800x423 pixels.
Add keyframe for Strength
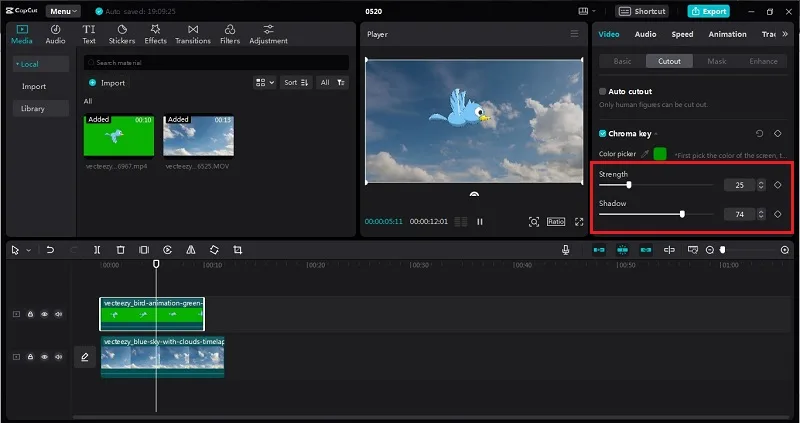(778, 185)
